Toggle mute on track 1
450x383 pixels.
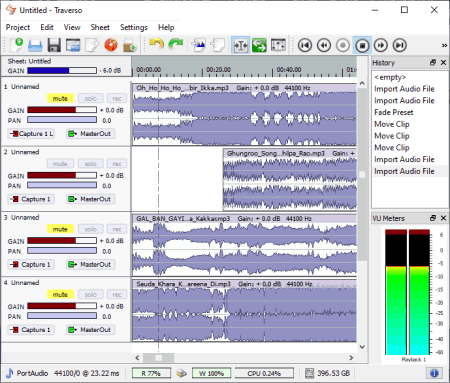[60, 98]
